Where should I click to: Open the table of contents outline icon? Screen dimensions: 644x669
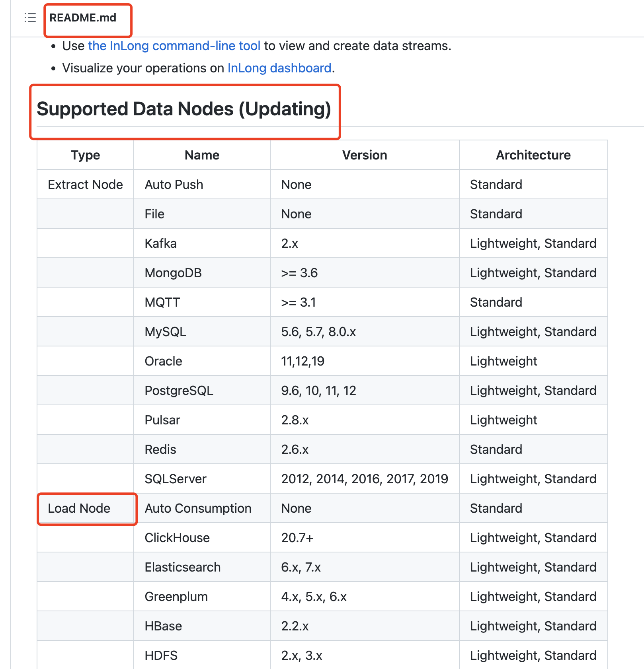pyautogui.click(x=29, y=18)
